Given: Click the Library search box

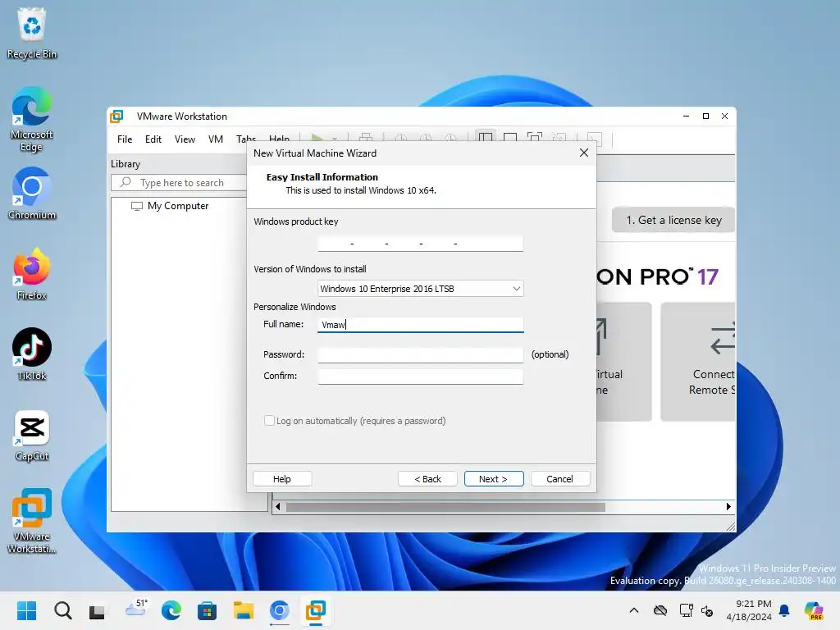Looking at the screenshot, I should (x=179, y=183).
